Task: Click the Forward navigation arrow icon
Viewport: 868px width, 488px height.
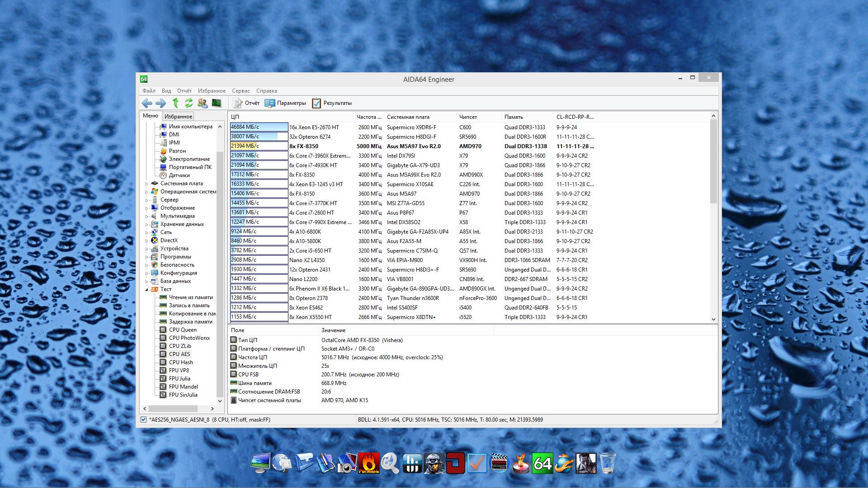Action: click(x=161, y=103)
